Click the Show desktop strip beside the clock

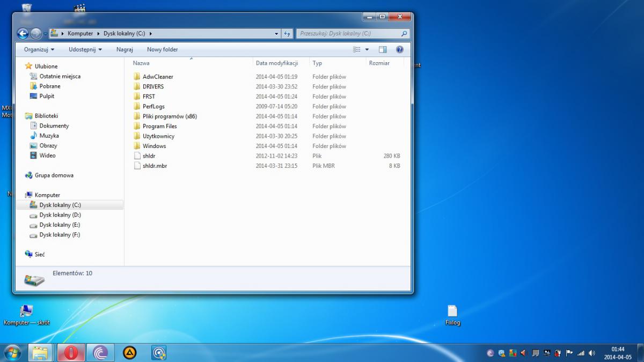[640, 352]
